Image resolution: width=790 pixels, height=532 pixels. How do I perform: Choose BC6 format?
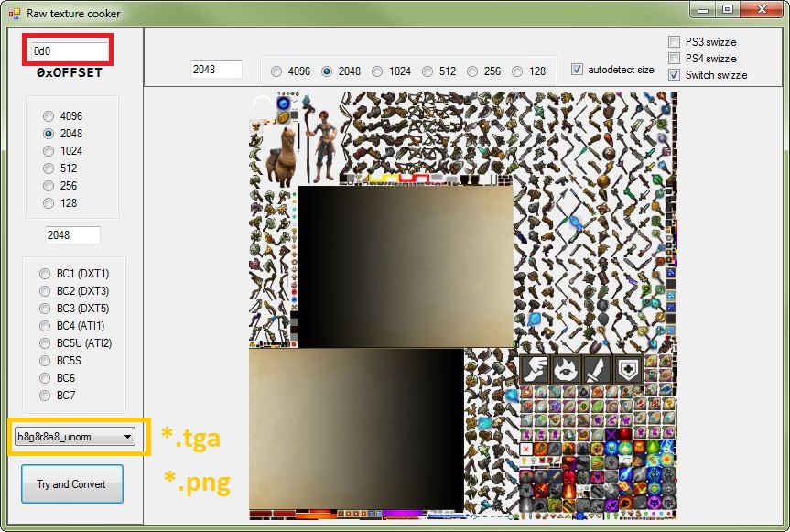point(45,378)
